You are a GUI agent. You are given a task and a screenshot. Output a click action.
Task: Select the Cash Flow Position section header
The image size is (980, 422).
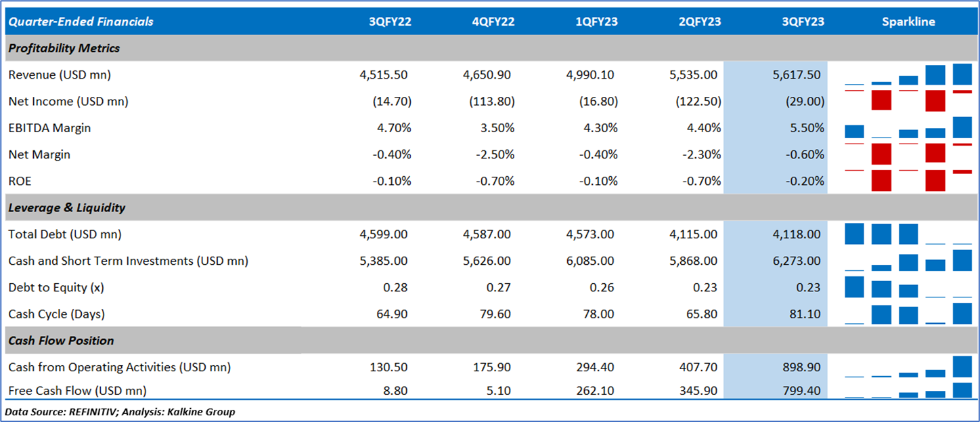point(61,340)
